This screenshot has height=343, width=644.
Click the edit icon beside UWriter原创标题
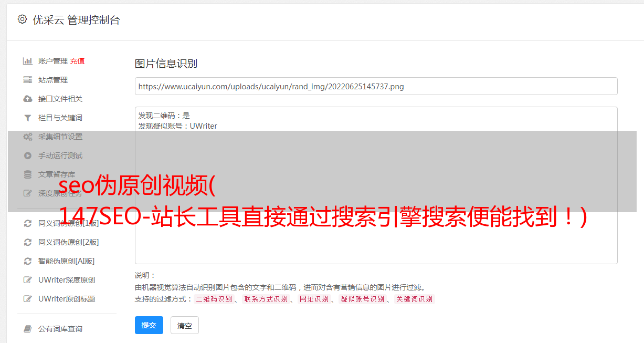coord(28,299)
